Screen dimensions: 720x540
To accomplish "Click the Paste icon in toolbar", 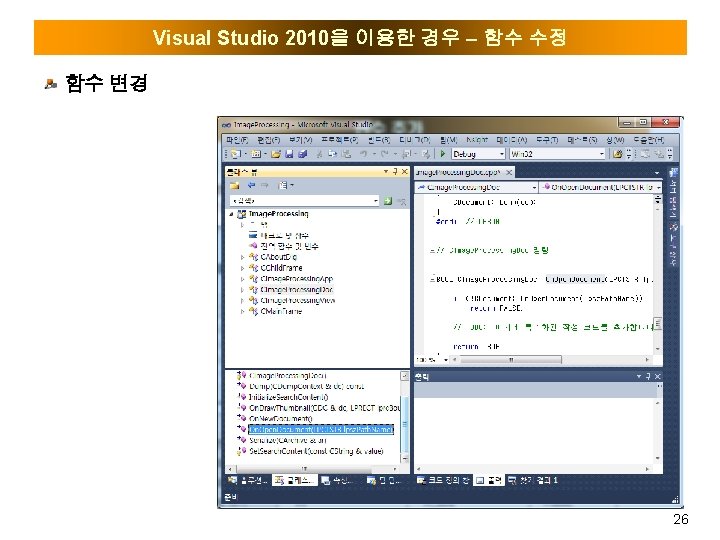I will tap(346, 154).
